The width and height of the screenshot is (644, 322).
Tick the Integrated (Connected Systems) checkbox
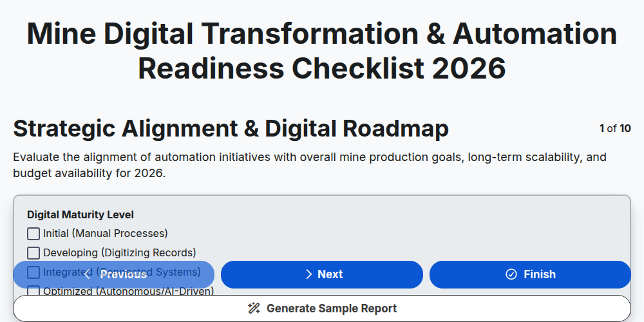(33, 272)
